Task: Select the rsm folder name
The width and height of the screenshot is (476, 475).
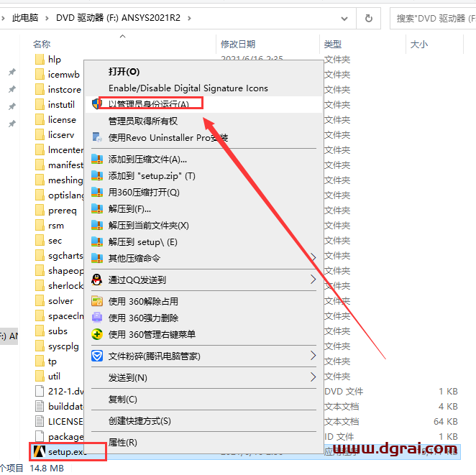Action: [x=56, y=226]
